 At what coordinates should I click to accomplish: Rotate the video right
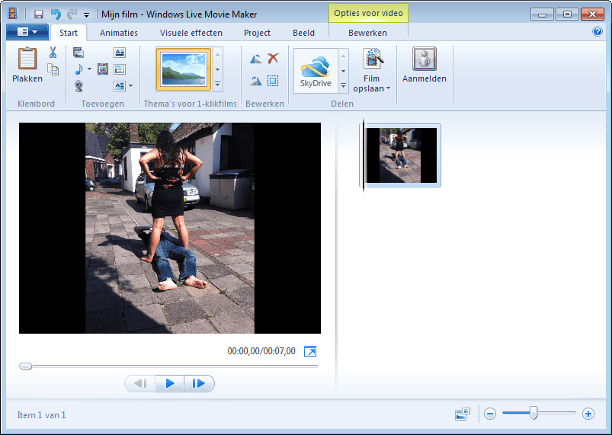click(x=256, y=81)
